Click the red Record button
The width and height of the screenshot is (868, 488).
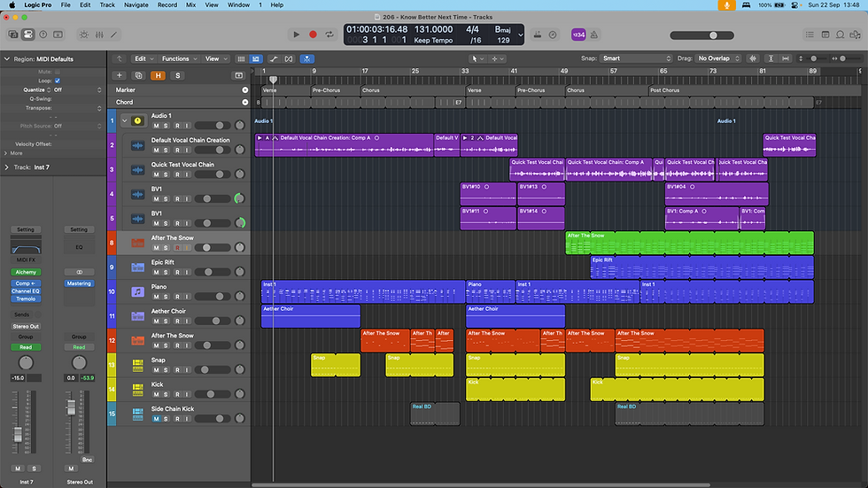coord(313,35)
